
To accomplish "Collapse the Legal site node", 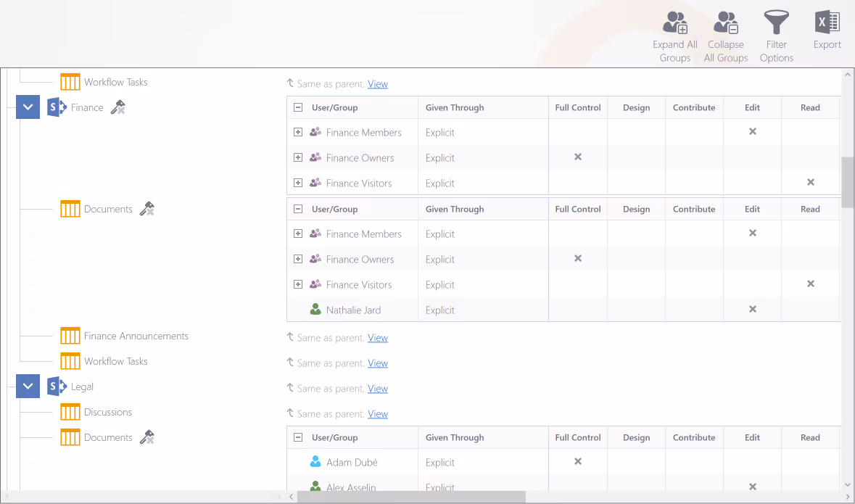I will (x=28, y=387).
